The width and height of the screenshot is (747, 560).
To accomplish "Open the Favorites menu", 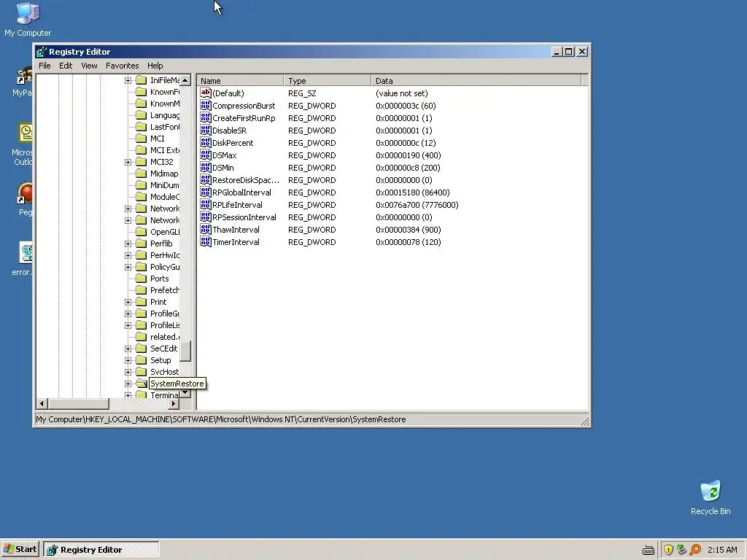I will tap(123, 66).
